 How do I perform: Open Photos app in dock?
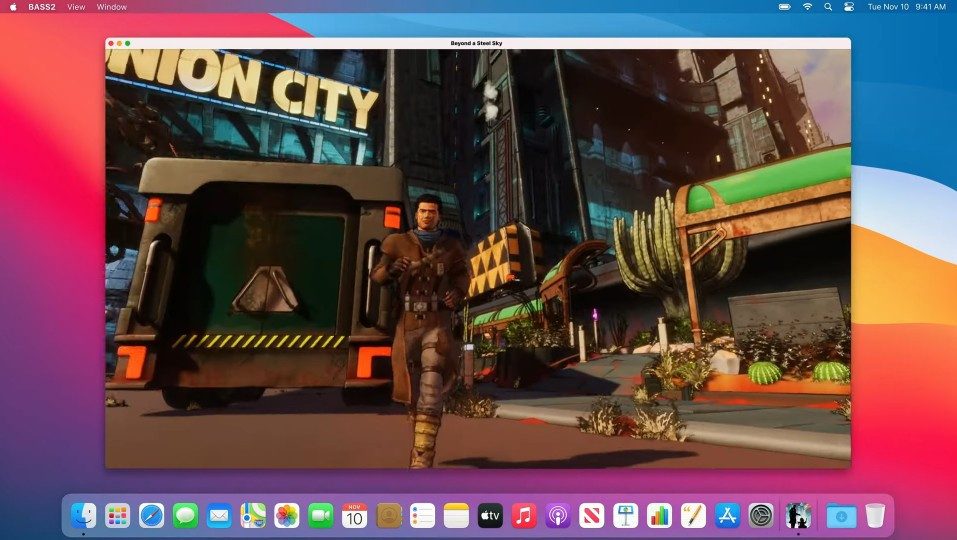tap(287, 516)
